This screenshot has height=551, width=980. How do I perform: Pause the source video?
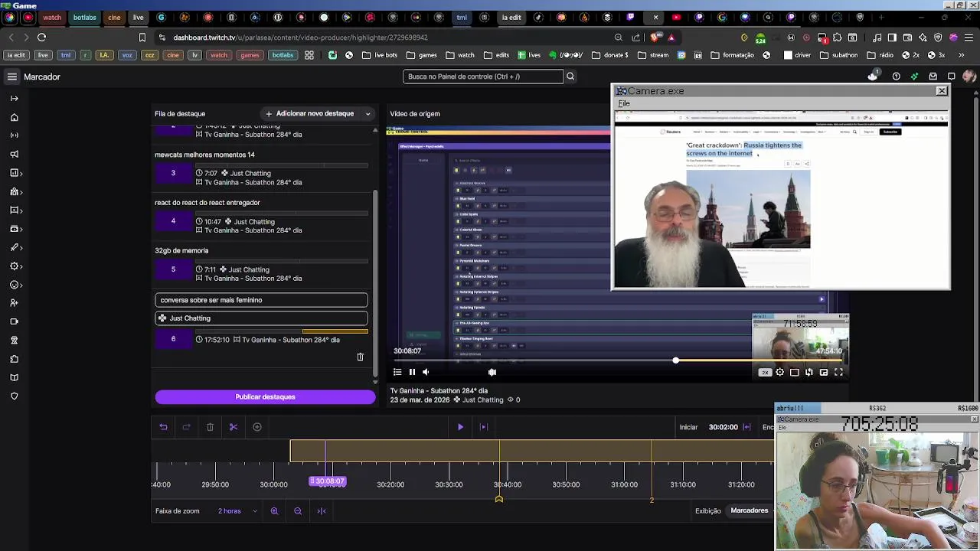pyautogui.click(x=412, y=372)
